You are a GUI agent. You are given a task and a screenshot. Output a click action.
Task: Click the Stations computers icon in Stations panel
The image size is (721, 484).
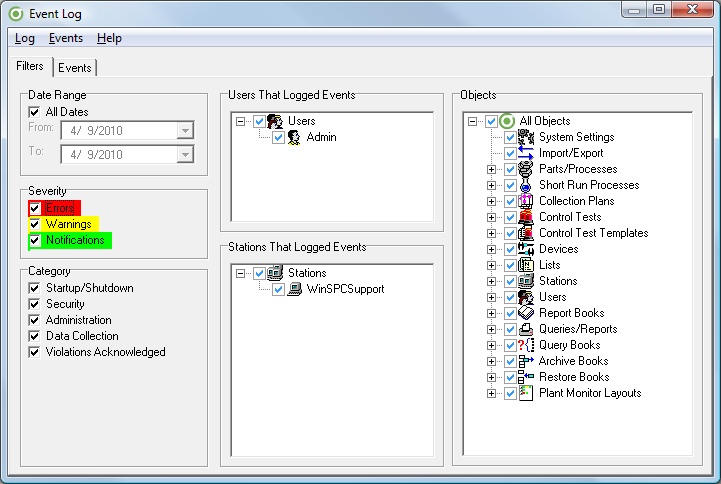[x=275, y=273]
